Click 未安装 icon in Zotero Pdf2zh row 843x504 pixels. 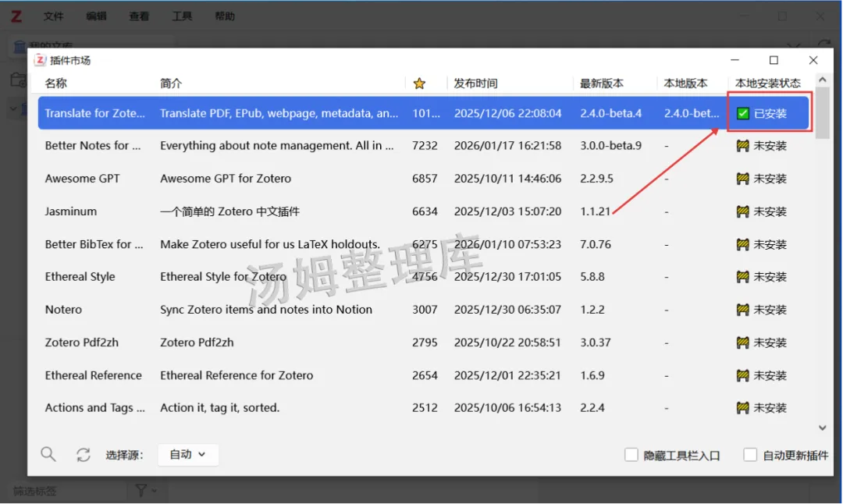point(742,343)
